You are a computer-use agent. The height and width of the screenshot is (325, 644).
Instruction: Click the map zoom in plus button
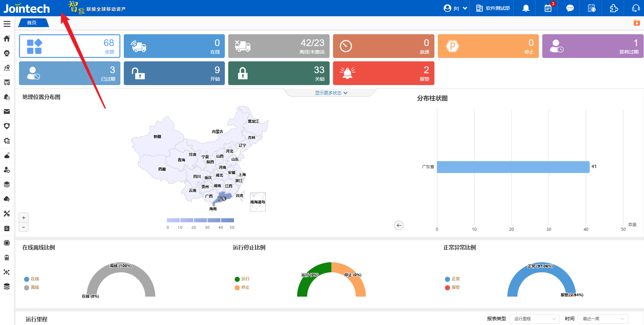click(24, 218)
